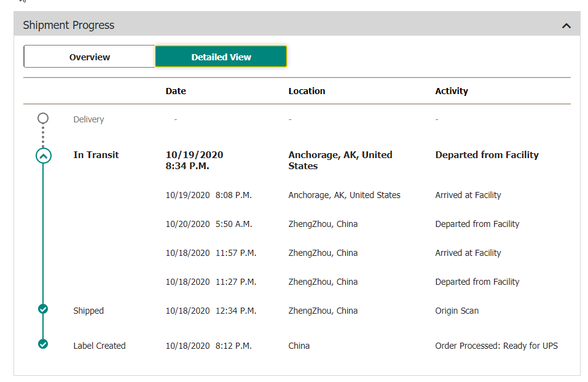Click the empty Delivery status circle
The height and width of the screenshot is (382, 588).
(43, 118)
